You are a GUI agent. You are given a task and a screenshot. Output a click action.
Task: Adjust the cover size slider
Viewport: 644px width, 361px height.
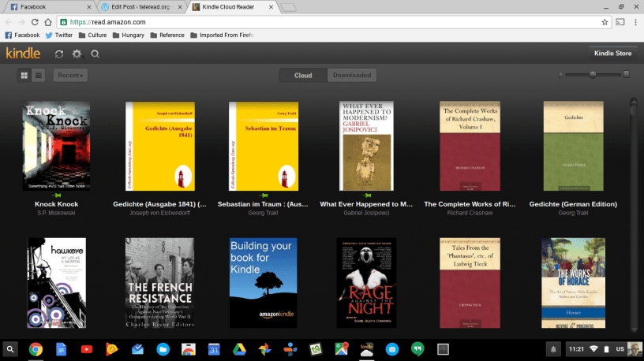(x=592, y=74)
